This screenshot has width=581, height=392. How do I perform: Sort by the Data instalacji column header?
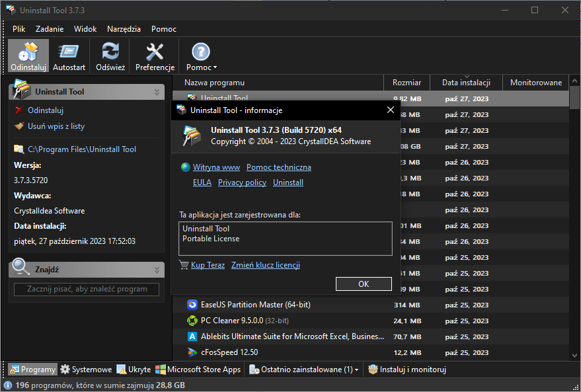coord(466,83)
